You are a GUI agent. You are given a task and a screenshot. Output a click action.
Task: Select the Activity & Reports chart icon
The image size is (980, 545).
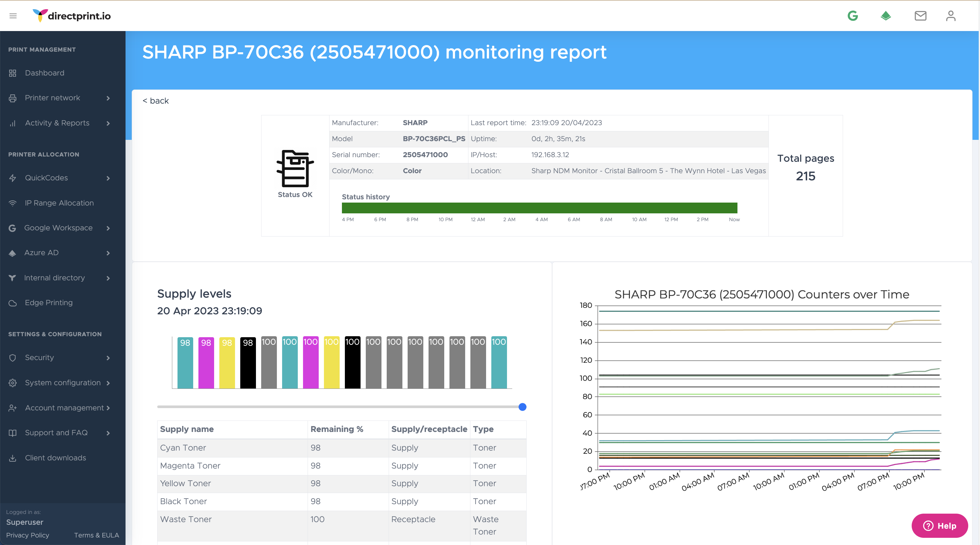click(x=12, y=123)
